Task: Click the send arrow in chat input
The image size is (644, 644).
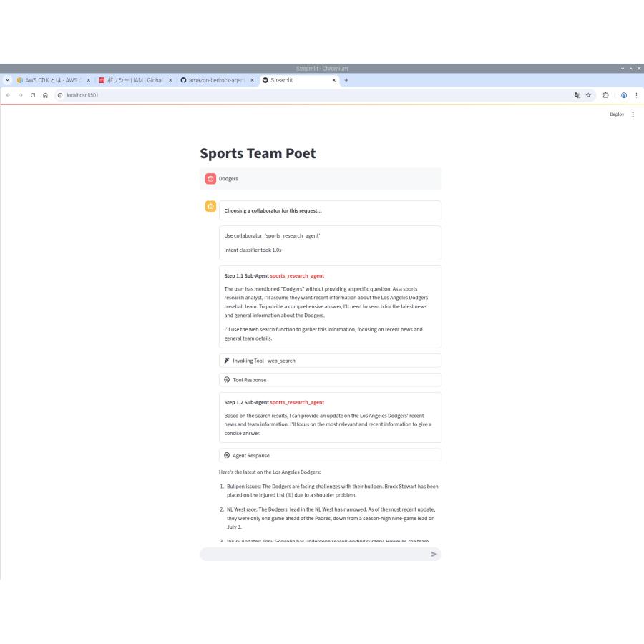Action: (x=434, y=554)
